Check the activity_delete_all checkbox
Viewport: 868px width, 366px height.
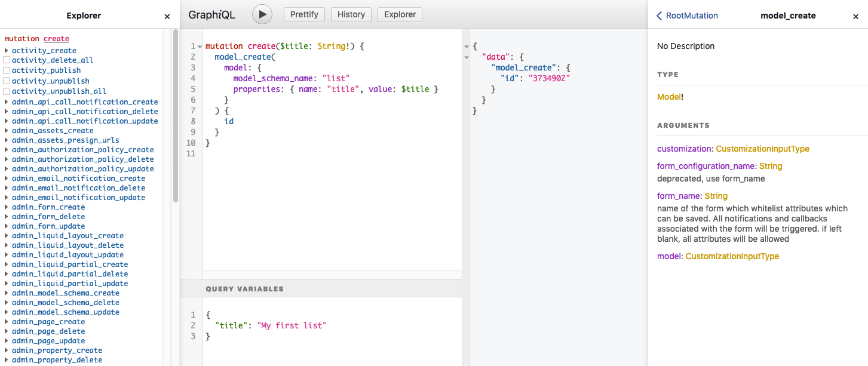tap(7, 60)
